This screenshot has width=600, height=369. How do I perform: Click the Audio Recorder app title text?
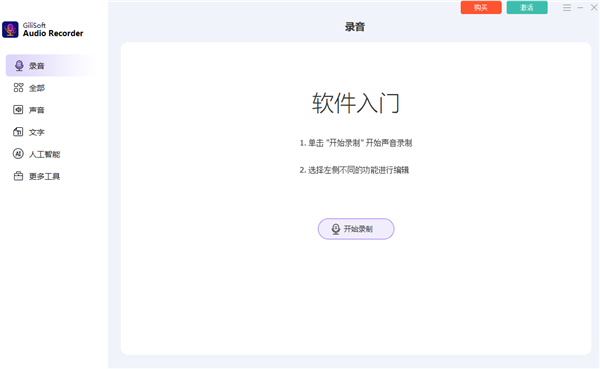pyautogui.click(x=53, y=33)
